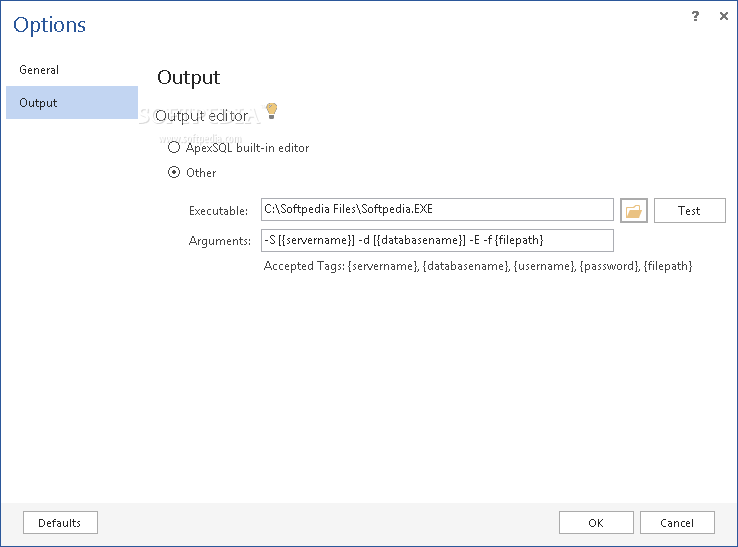Click the Arguments: label
Screen dimensions: 738x547
(220, 241)
